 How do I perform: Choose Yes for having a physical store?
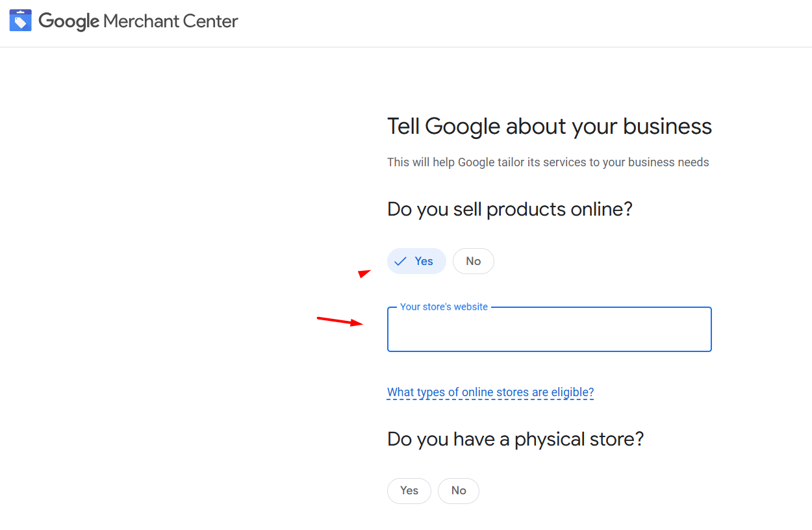(x=409, y=491)
